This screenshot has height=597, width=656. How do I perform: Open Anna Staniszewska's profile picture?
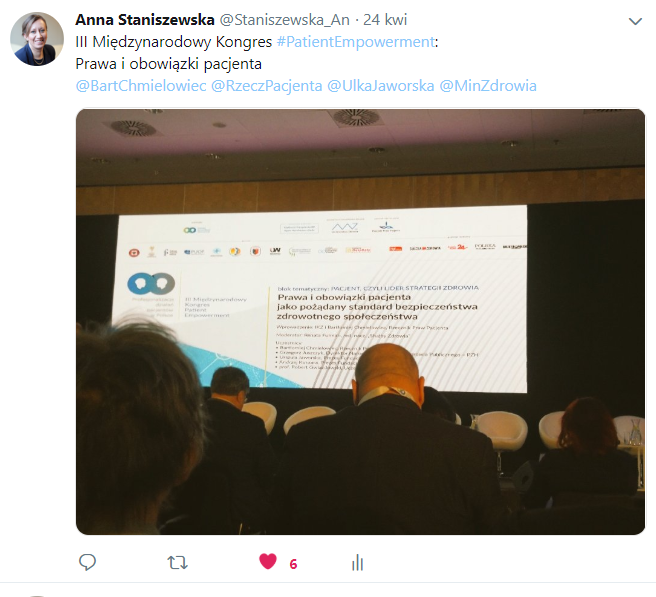tap(37, 39)
